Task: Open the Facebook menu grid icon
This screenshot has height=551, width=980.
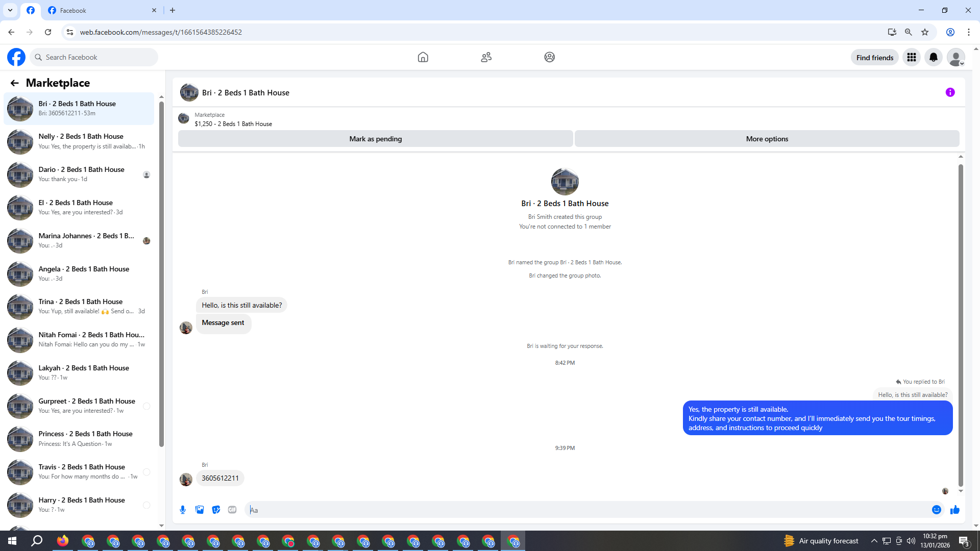Action: (911, 57)
